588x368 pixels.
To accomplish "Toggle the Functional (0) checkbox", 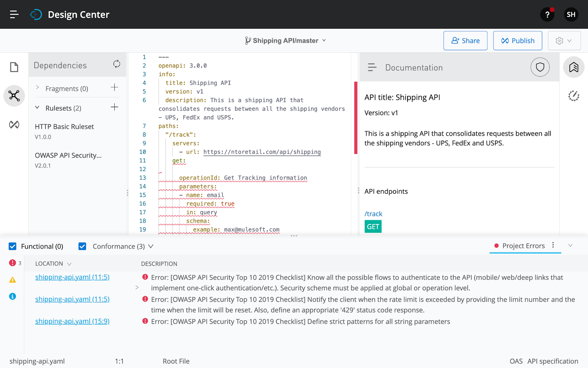I will 13,246.
